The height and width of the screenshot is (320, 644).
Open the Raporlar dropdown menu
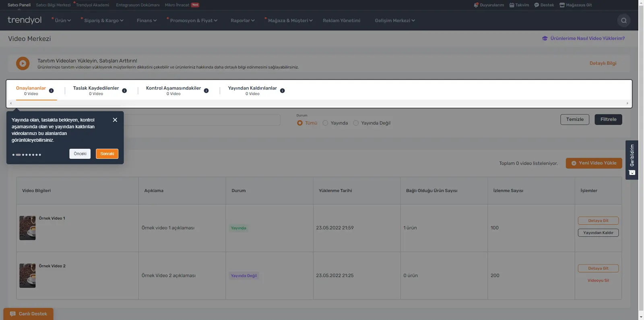point(242,21)
